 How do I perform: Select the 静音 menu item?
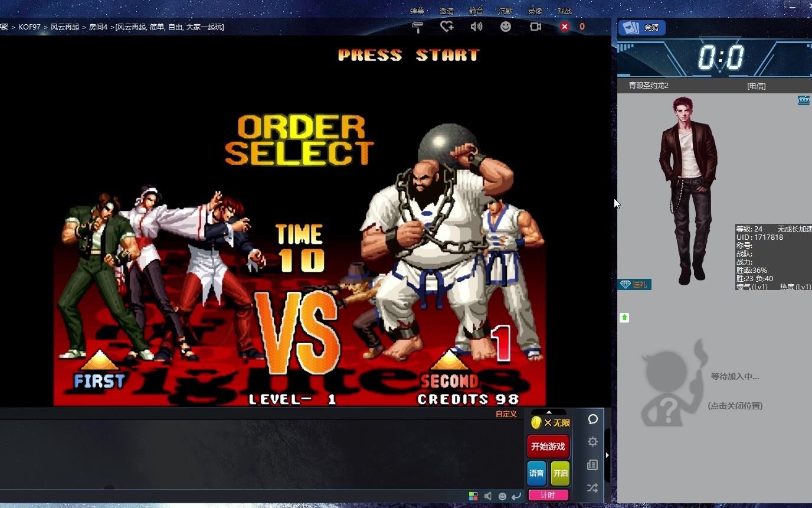point(476,11)
